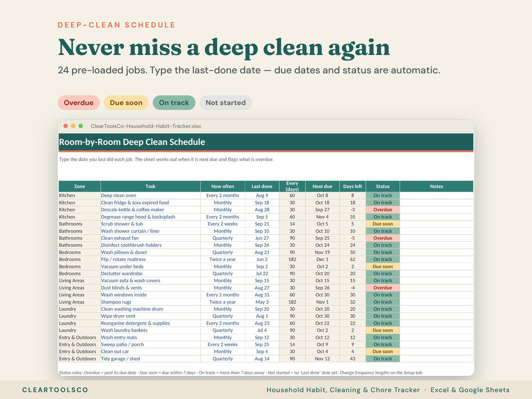The image size is (532, 399).
Task: Select the Wash laundry baskets cell
Action: click(x=150, y=330)
